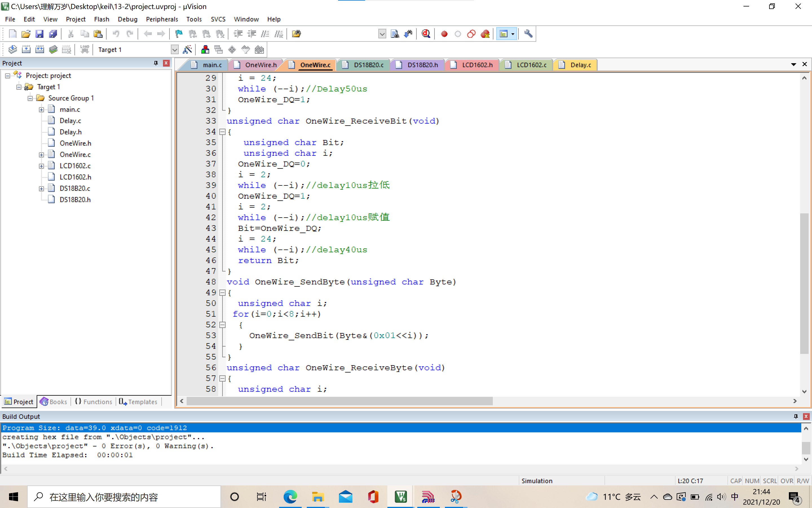The width and height of the screenshot is (812, 508).
Task: Collapse the fold marker at line 52
Action: coord(222,325)
